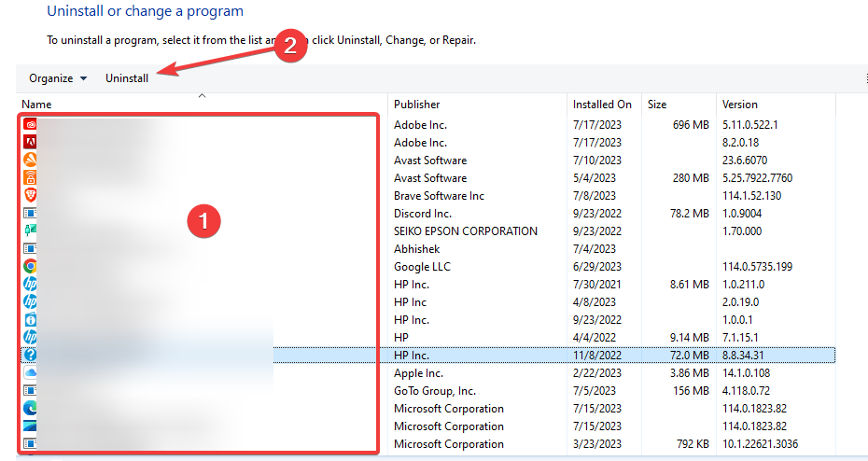Select the Microsoft Edge icon
Screen dimensions: 868x461
point(30,409)
